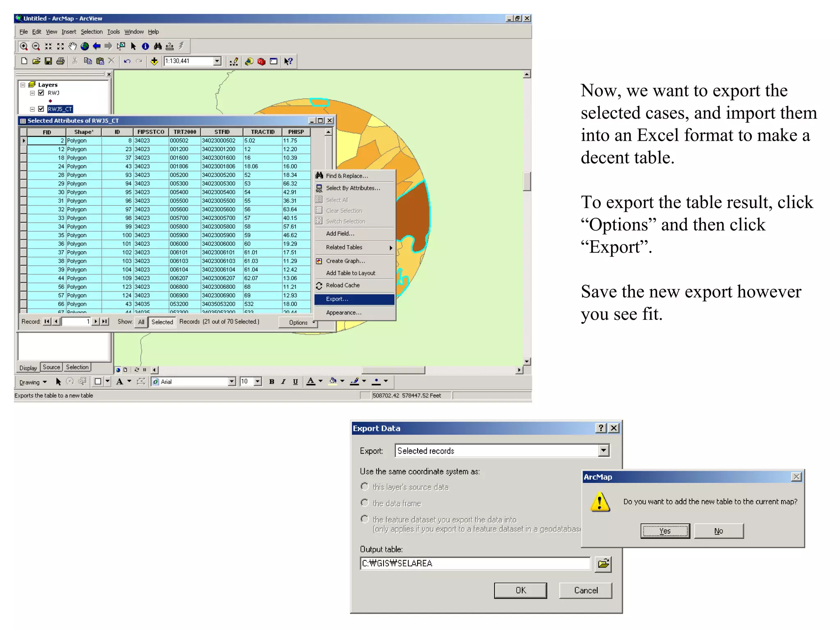Click the Full Extent globe icon
Image resolution: width=840 pixels, height=630 pixels.
[x=84, y=46]
